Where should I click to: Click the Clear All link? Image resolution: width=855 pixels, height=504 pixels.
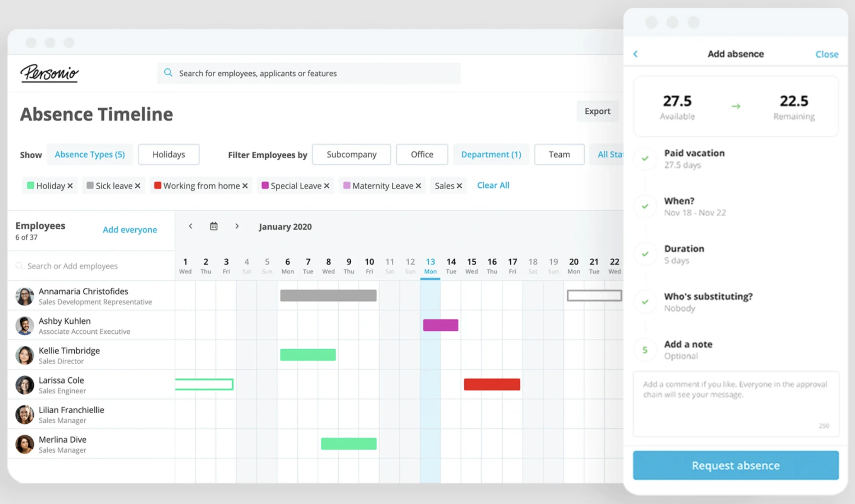[x=493, y=185]
